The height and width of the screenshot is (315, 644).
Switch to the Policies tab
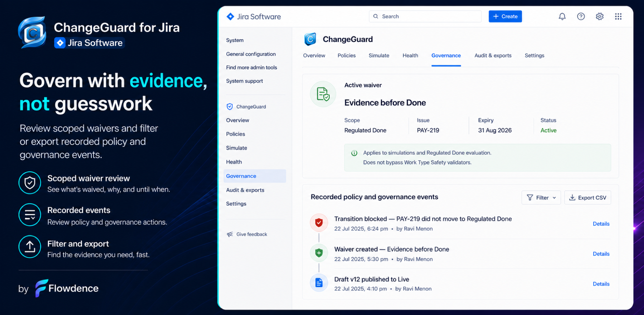coord(346,56)
